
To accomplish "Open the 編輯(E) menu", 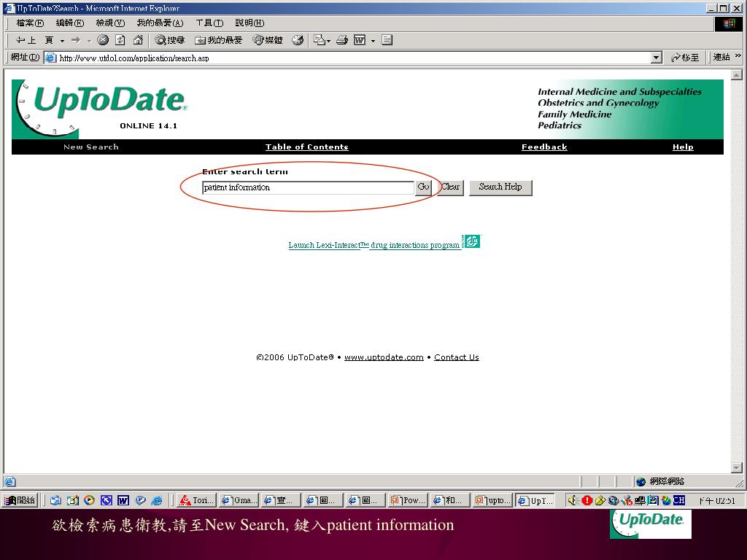I will pyautogui.click(x=69, y=23).
